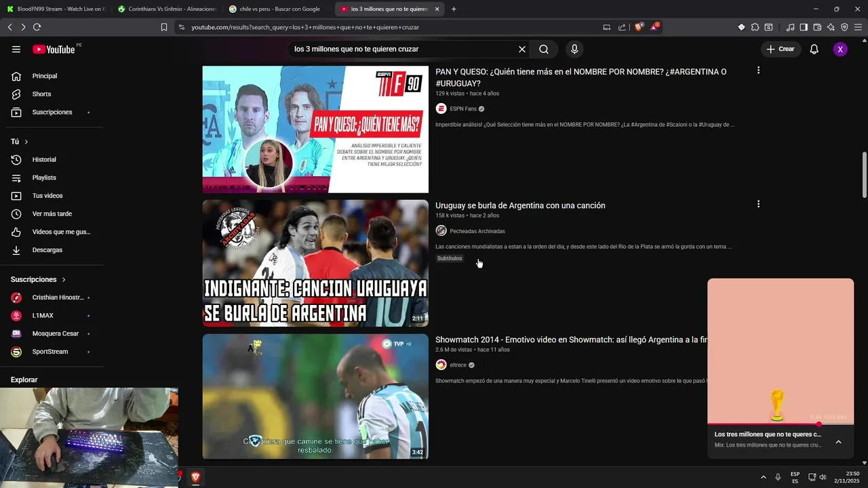Click the magnifying glass search button
This screenshot has height=488, width=868.
tap(544, 49)
